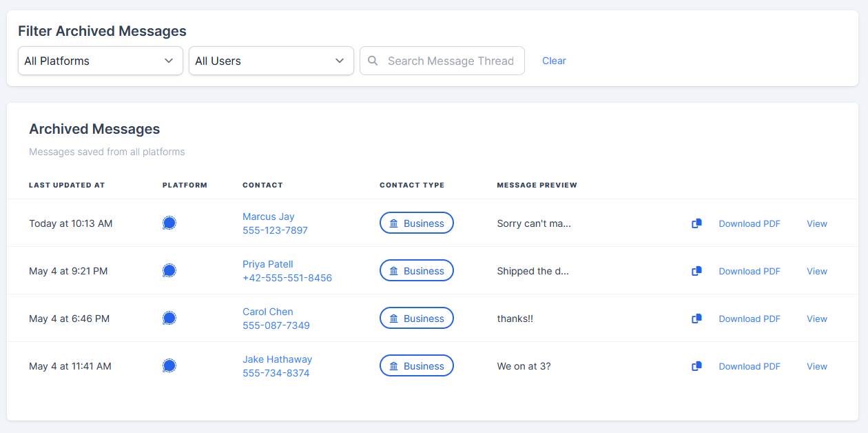Click the Signal icon beside Priya Patell's entry
The image size is (868, 433).
[x=169, y=270]
